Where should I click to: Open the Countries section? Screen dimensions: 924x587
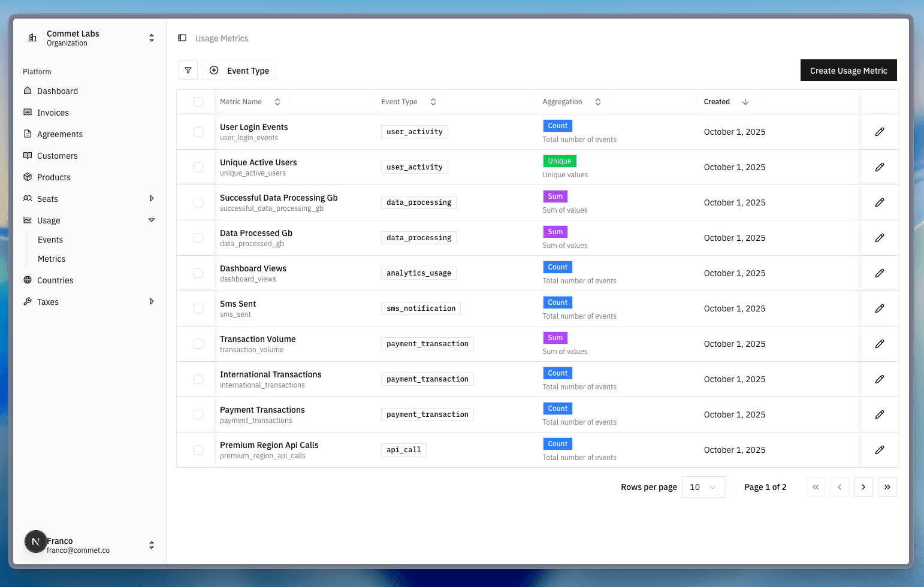tap(28, 280)
